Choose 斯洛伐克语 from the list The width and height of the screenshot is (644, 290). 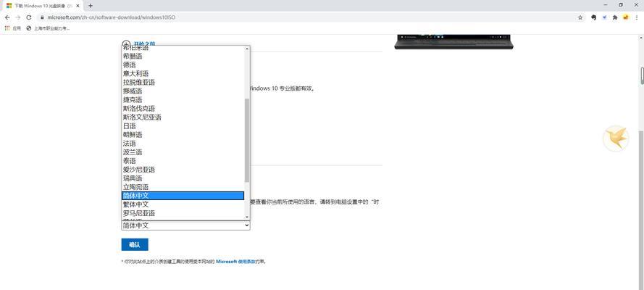(183, 109)
